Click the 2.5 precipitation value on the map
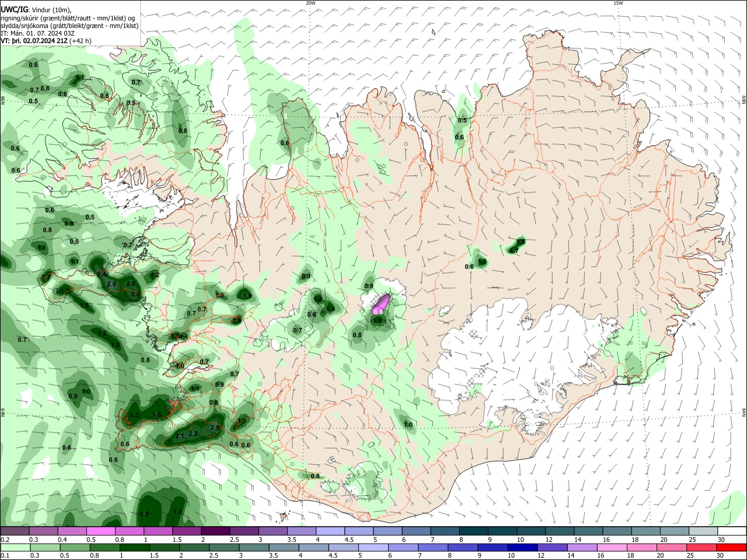 214,428
